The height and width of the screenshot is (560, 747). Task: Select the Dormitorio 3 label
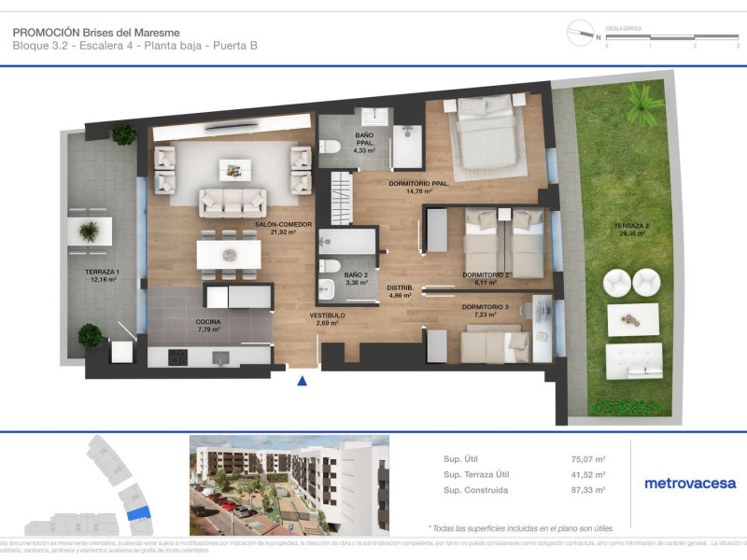485,307
